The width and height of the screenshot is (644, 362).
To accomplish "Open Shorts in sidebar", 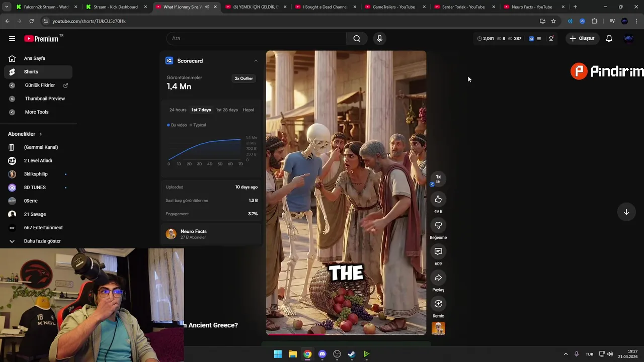I will [x=38, y=72].
